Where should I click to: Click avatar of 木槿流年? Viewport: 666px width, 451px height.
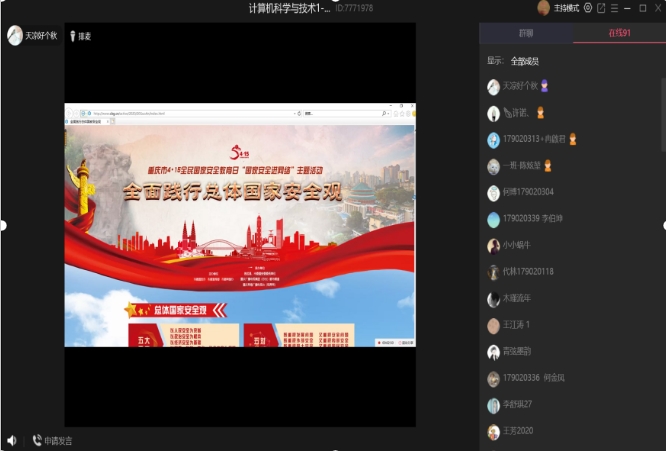pyautogui.click(x=493, y=299)
